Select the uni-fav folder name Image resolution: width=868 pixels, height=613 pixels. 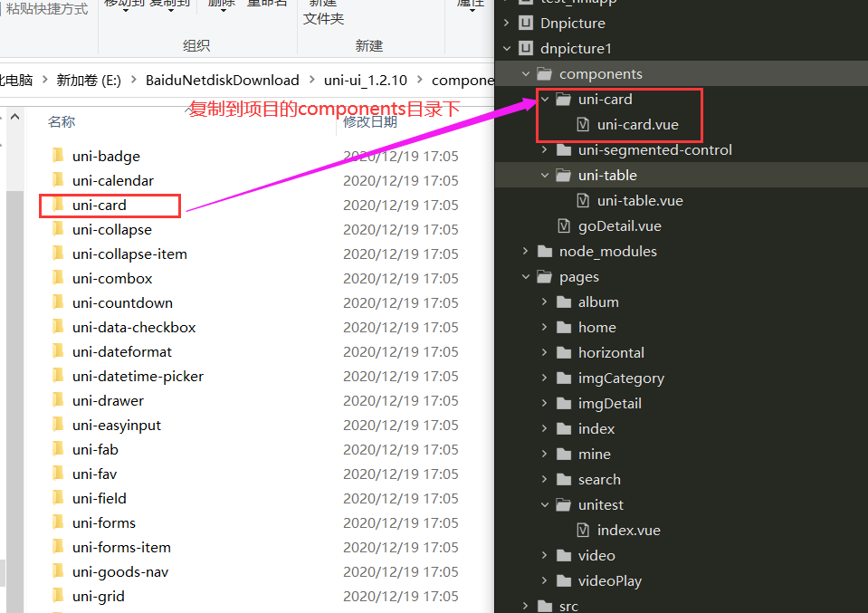pyautogui.click(x=95, y=474)
